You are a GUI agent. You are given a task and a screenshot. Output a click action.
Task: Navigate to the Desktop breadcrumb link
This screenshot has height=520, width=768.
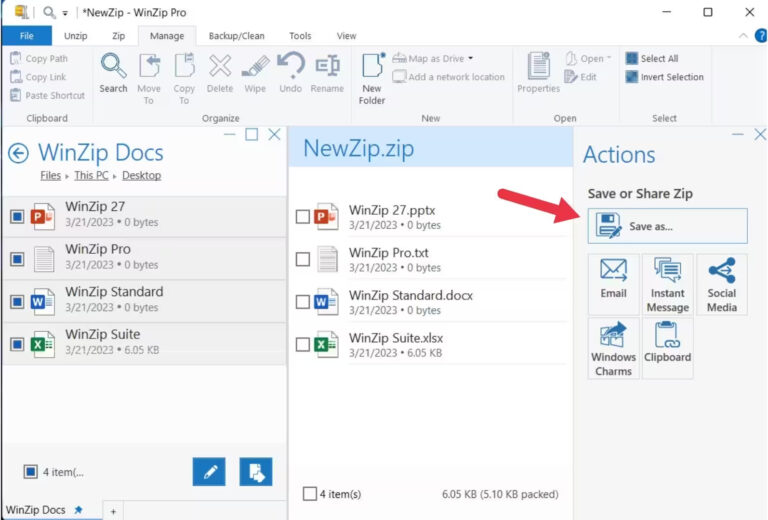pyautogui.click(x=141, y=176)
